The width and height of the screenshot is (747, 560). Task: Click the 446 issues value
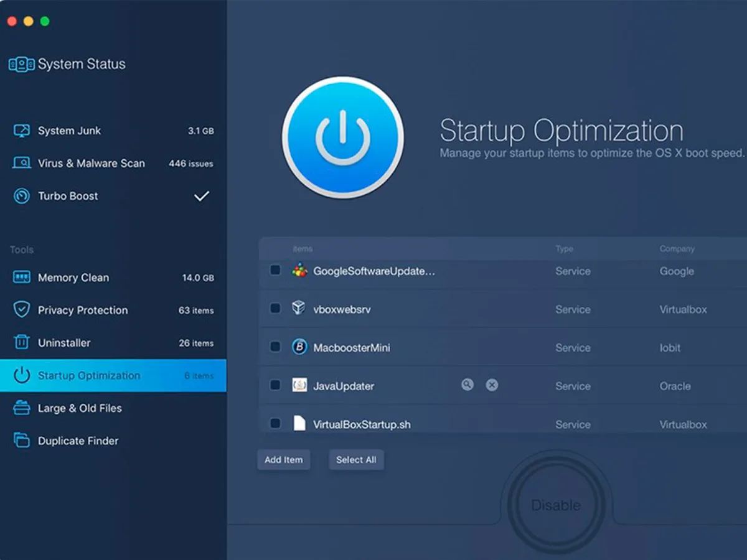coord(191,164)
